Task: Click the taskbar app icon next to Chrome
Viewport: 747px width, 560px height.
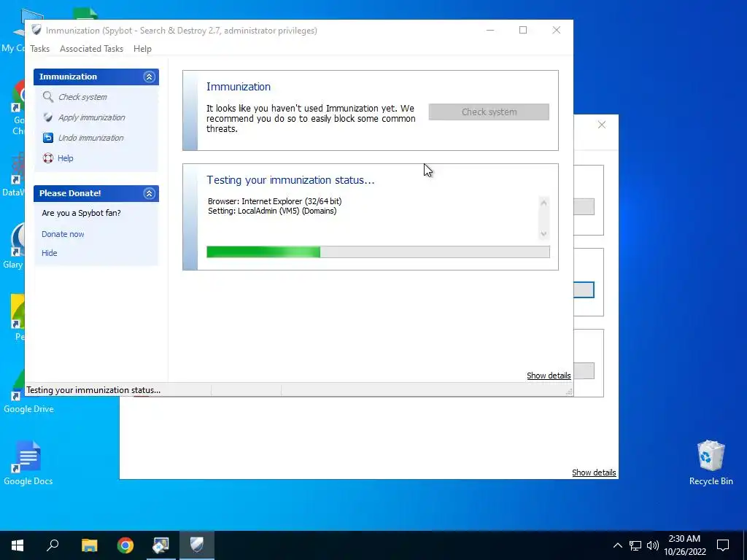Action: pos(161,545)
